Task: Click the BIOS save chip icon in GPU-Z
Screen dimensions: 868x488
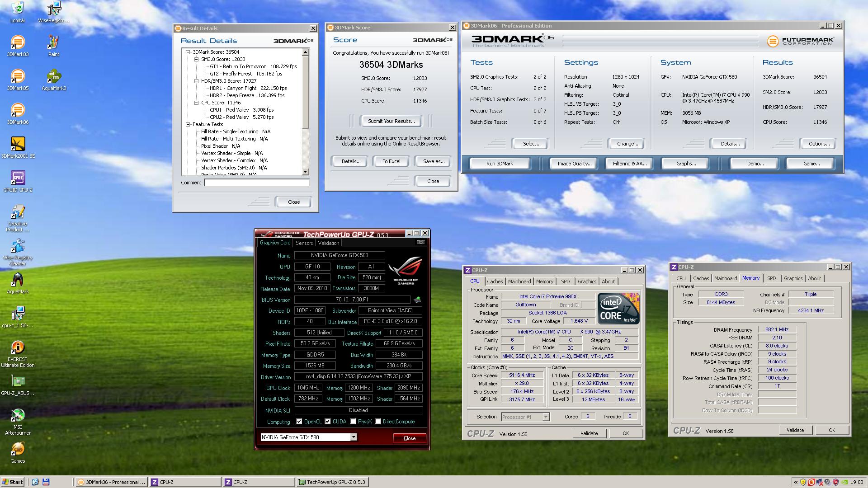Action: (x=417, y=300)
